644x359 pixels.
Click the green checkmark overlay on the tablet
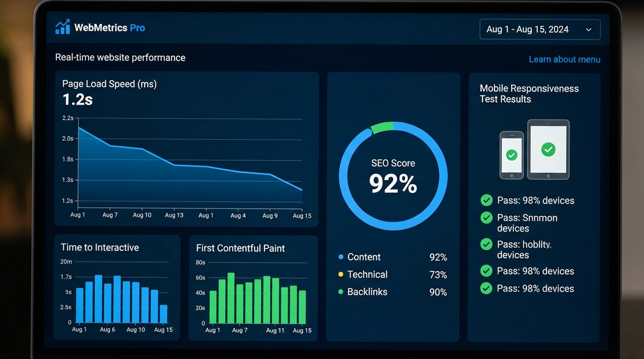point(548,149)
